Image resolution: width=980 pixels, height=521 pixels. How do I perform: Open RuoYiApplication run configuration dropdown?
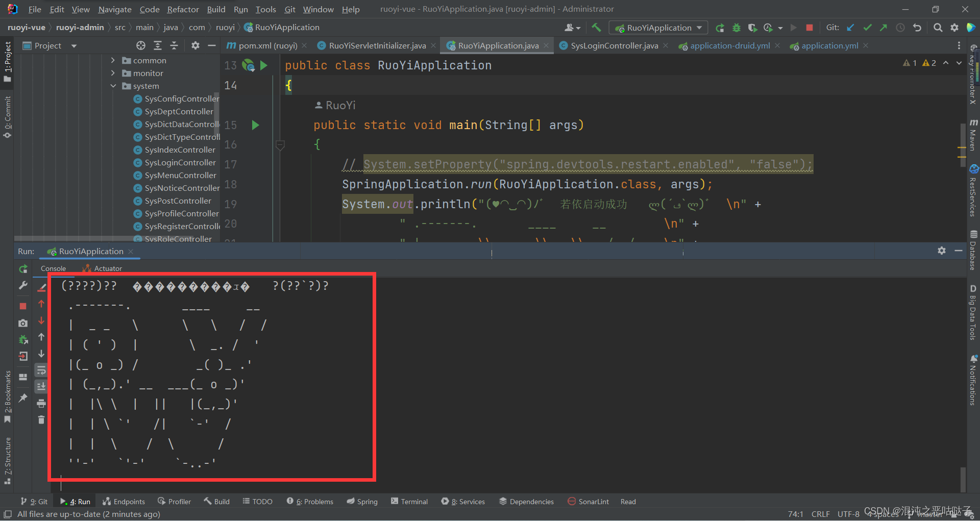tap(659, 28)
